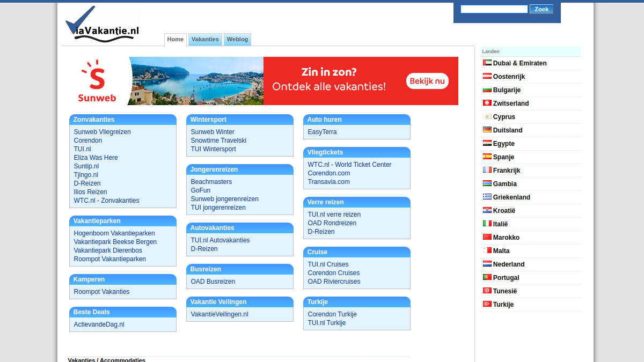The width and height of the screenshot is (644, 362).
Task: Open the Snowtime Travelski link
Action: tap(218, 141)
